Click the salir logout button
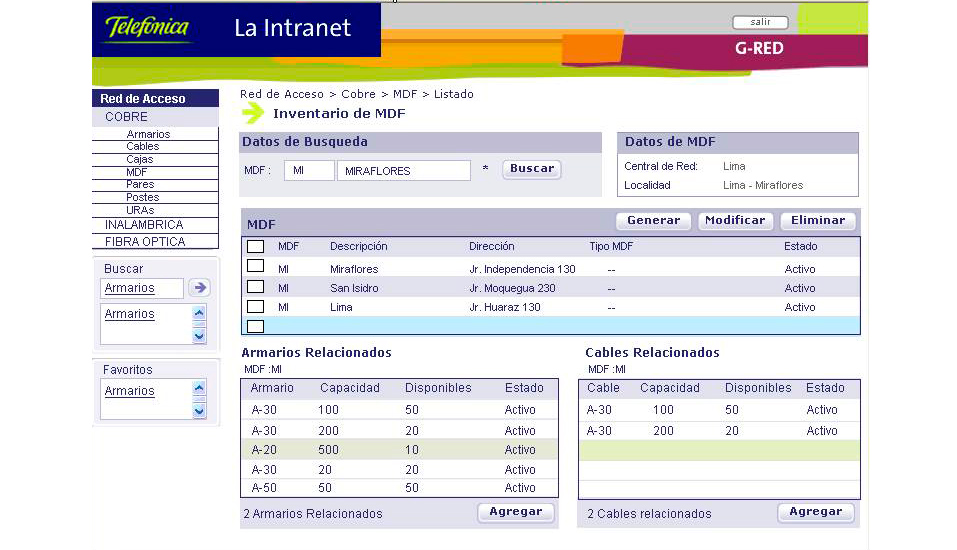957x550 pixels. coord(760,22)
